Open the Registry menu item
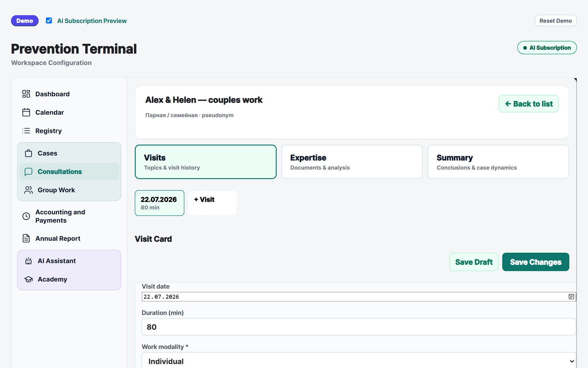This screenshot has height=368, width=588. (69, 131)
